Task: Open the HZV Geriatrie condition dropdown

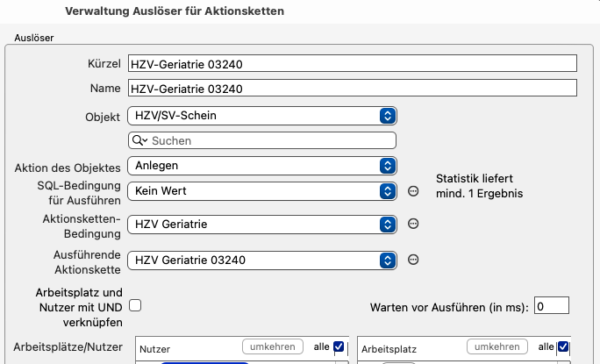Action: 262,224
